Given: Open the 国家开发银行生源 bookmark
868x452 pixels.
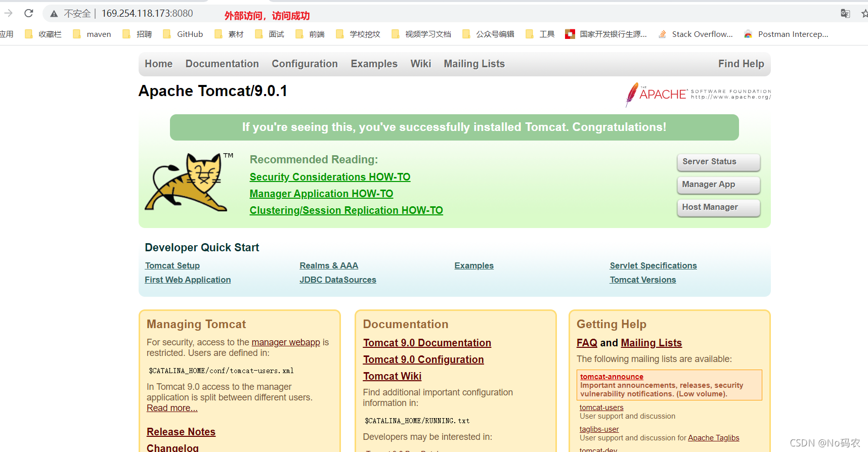Looking at the screenshot, I should [x=606, y=34].
